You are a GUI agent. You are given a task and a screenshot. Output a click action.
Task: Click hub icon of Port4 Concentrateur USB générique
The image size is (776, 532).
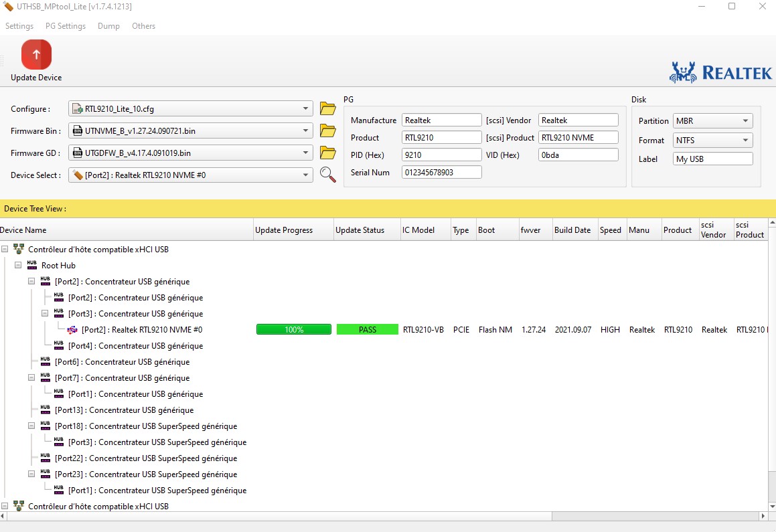pyautogui.click(x=59, y=345)
